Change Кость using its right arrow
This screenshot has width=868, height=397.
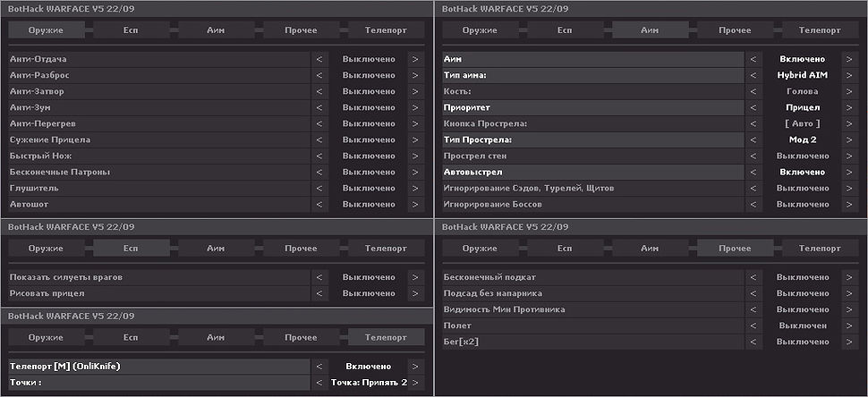pos(850,91)
